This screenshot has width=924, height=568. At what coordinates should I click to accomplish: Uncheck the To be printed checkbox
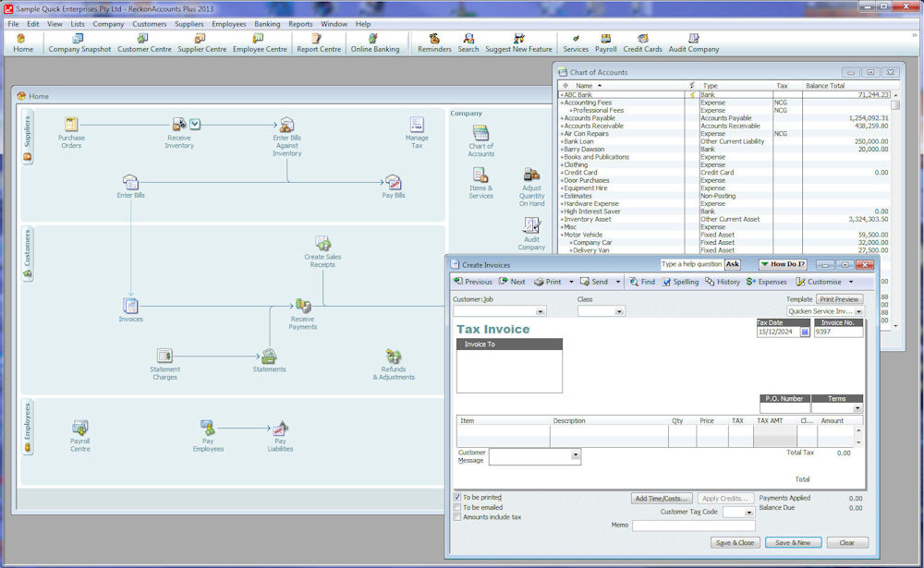(x=457, y=497)
